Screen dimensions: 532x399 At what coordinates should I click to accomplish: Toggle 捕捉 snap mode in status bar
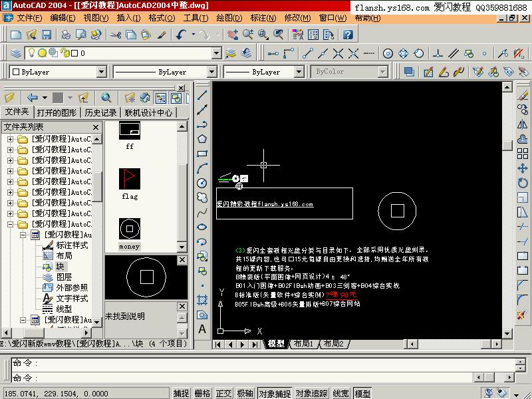click(181, 393)
